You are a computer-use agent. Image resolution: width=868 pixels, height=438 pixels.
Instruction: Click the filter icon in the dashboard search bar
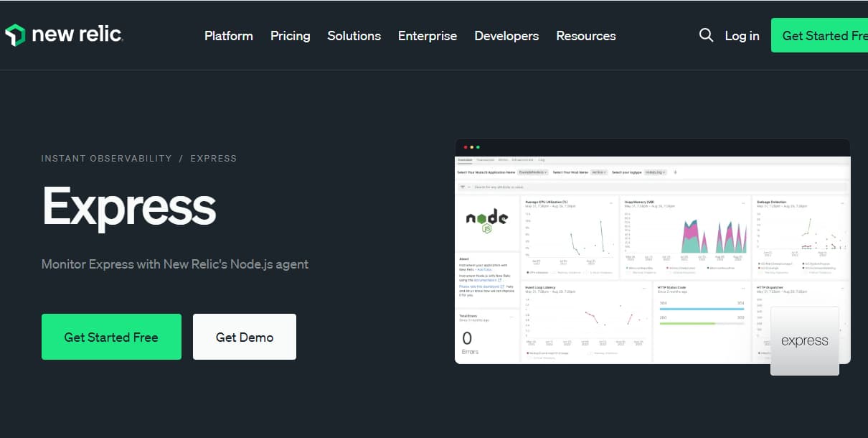point(463,187)
